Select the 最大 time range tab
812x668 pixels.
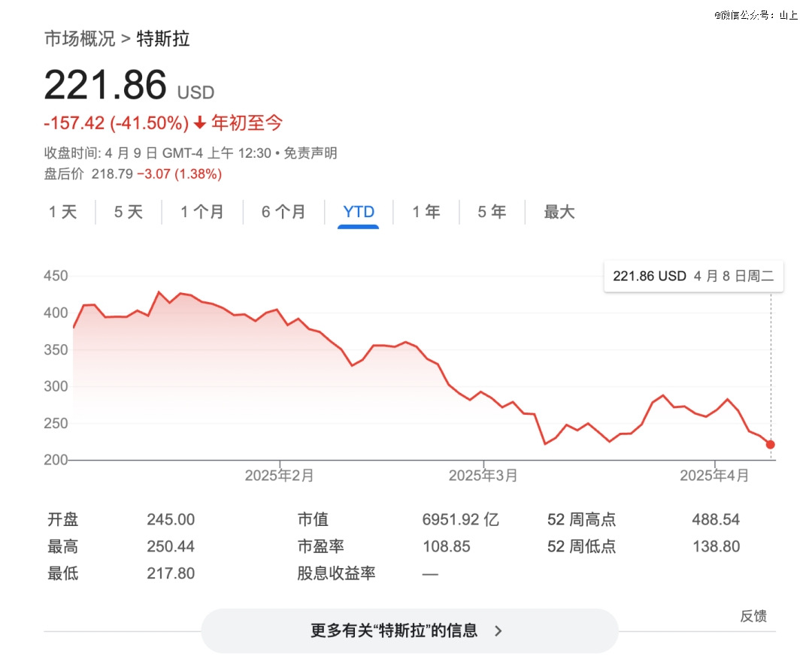pos(559,212)
